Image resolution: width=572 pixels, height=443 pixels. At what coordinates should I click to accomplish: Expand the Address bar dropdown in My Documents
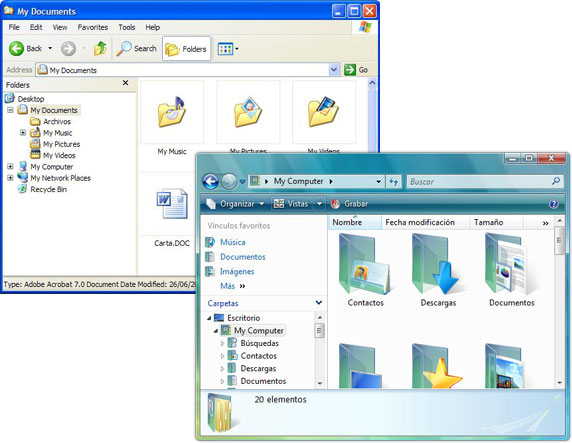point(333,70)
